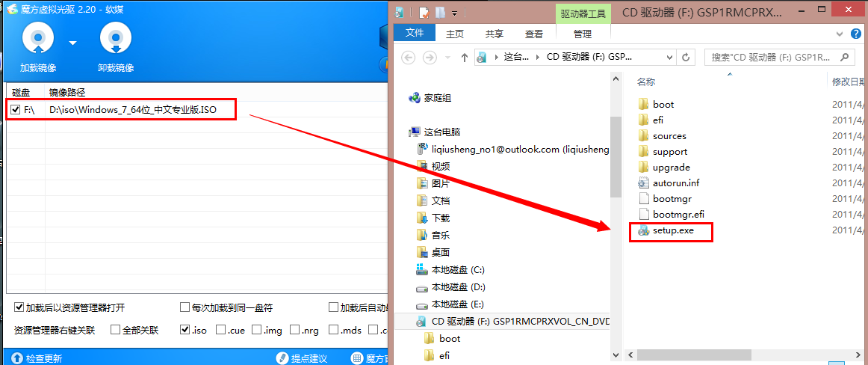Enable the .nrg association checkbox
868x365 pixels.
(x=294, y=330)
